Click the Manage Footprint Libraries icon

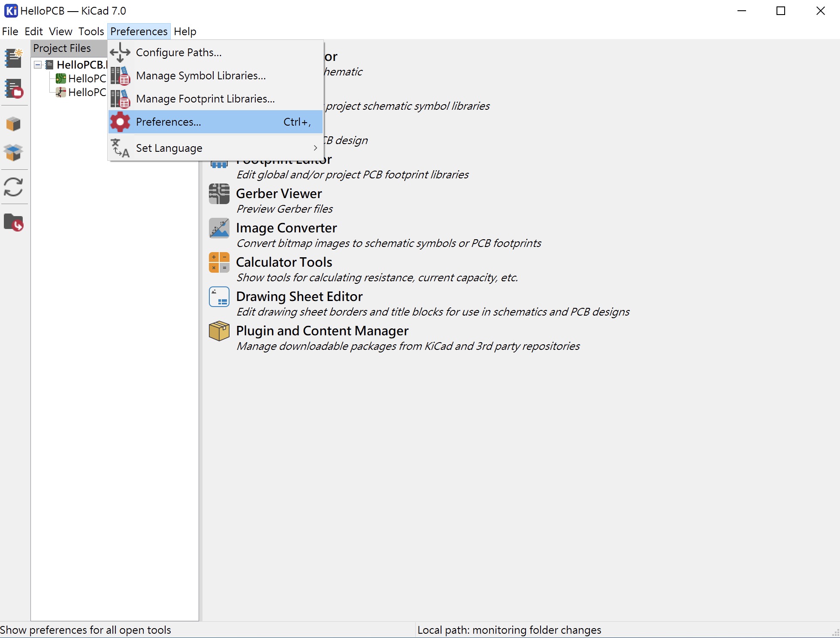coord(120,99)
